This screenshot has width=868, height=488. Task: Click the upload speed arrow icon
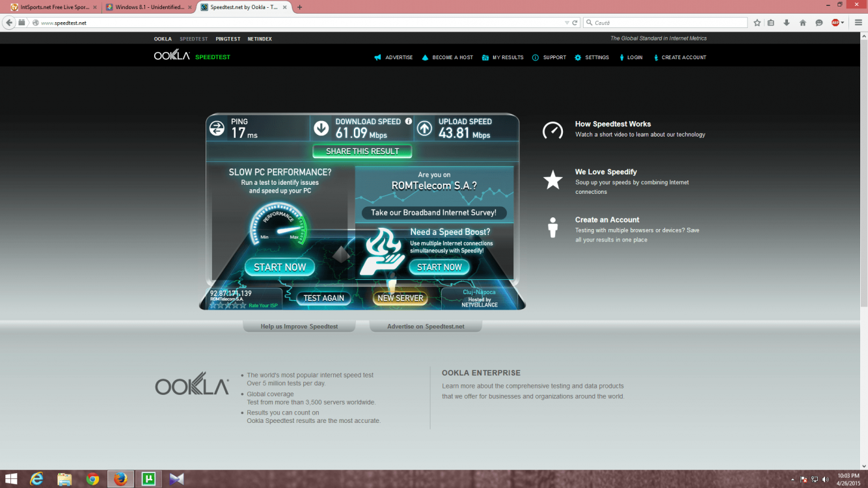(x=424, y=129)
